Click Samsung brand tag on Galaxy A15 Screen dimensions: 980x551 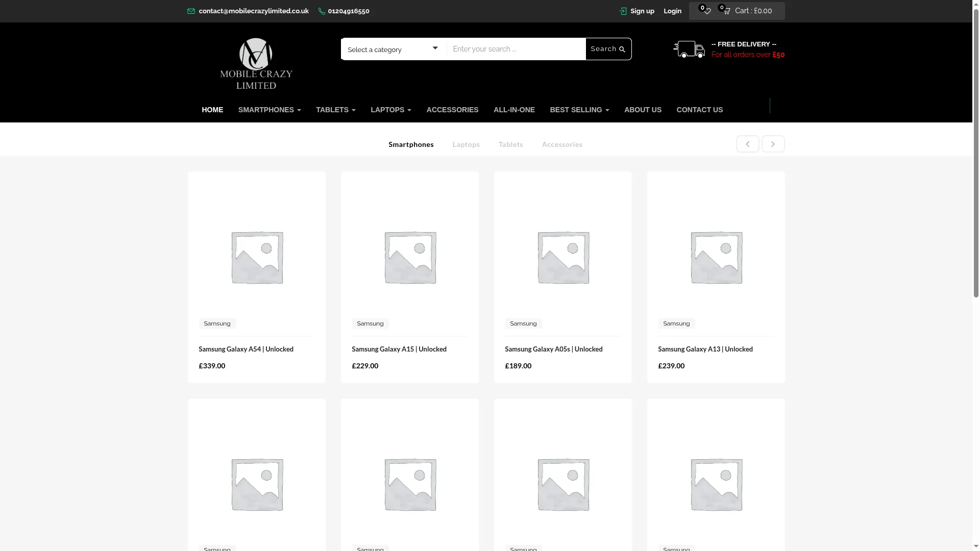(x=370, y=323)
